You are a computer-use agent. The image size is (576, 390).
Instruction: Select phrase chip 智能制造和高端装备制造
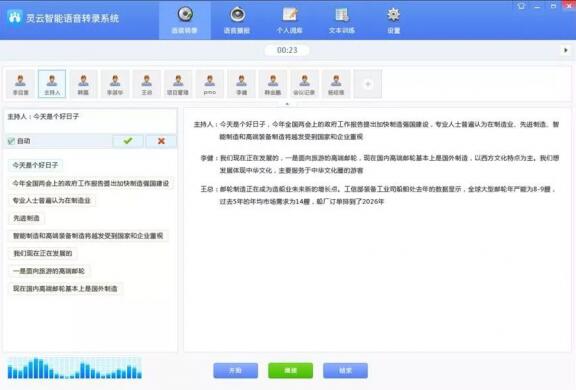[x=88, y=236]
